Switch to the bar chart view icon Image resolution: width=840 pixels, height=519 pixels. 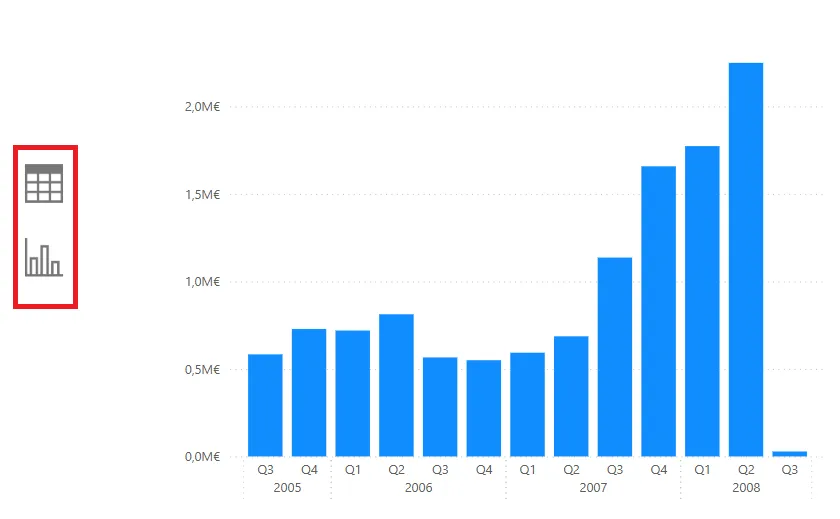click(x=44, y=258)
